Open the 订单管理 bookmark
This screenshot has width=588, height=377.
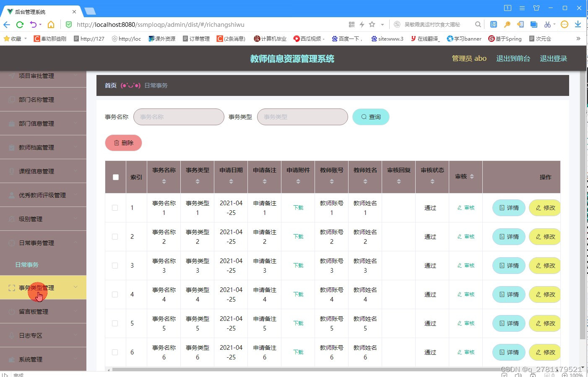[196, 39]
